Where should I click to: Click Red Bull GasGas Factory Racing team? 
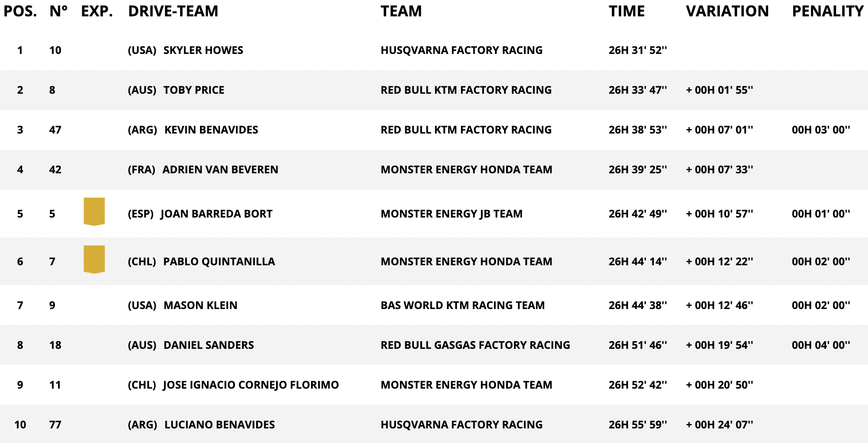475,345
